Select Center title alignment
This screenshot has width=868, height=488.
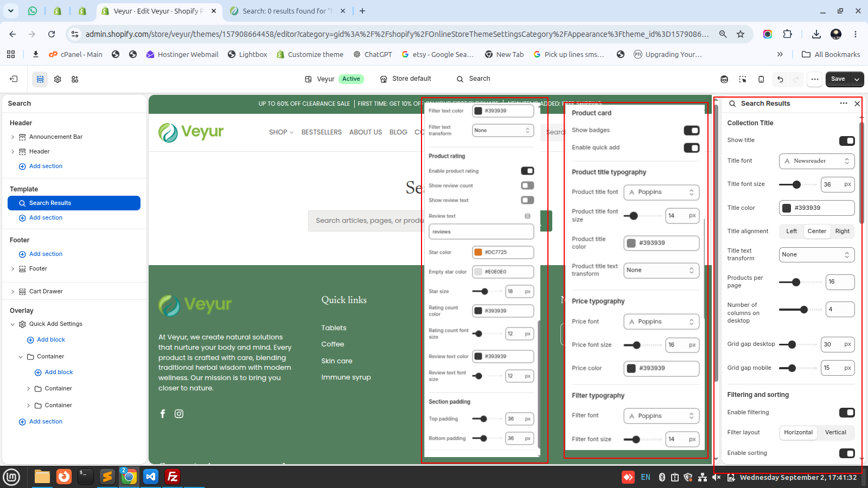tap(817, 232)
